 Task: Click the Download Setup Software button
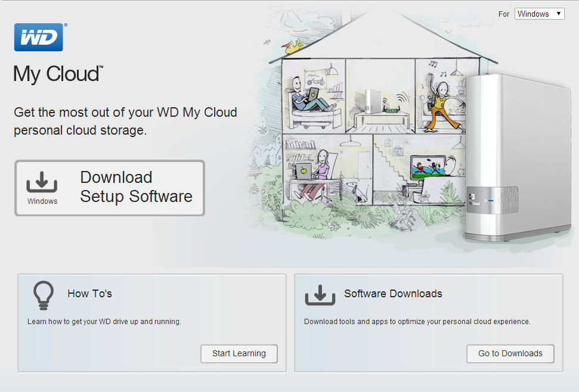(110, 188)
